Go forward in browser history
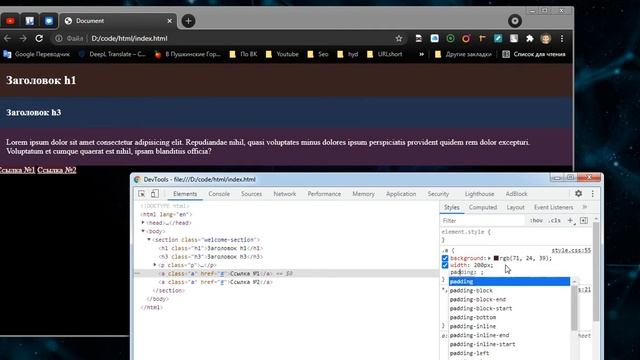This screenshot has height=360, width=640. pyautogui.click(x=23, y=38)
